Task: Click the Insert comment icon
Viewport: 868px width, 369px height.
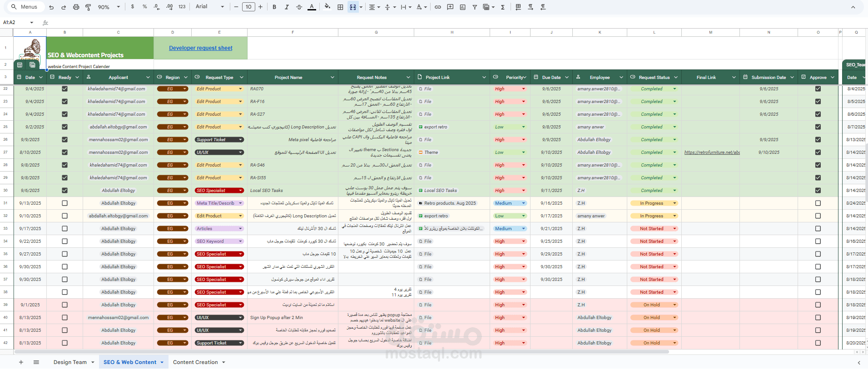Action: (450, 7)
